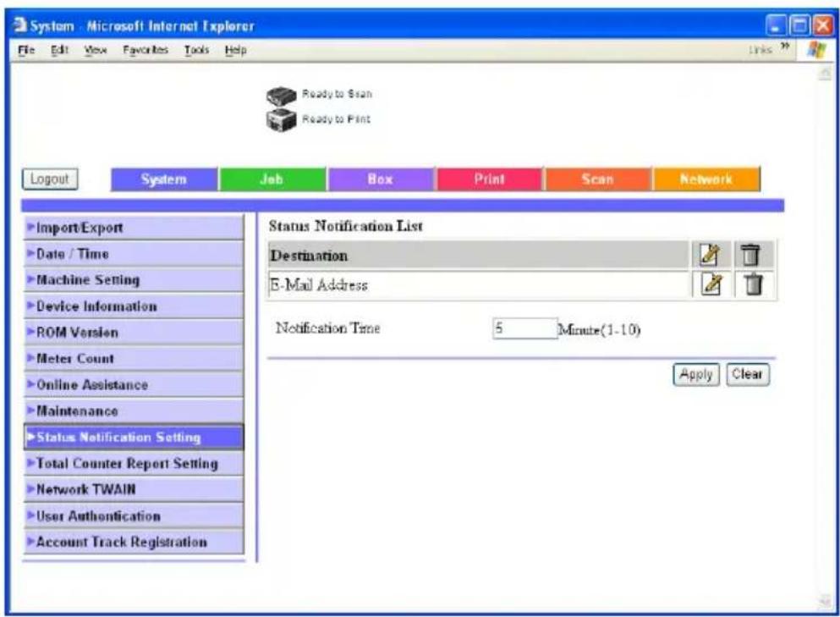
Task: Switch to the Network tab
Action: [x=706, y=179]
